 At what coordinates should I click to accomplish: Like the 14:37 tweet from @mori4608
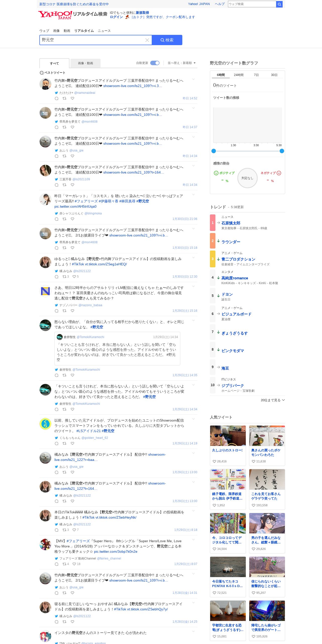(x=72, y=127)
